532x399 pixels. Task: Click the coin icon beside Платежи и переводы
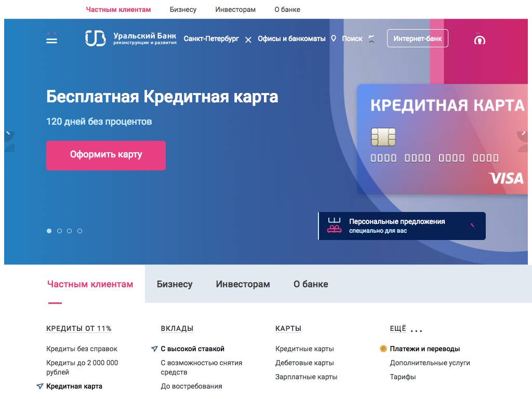[x=383, y=349]
